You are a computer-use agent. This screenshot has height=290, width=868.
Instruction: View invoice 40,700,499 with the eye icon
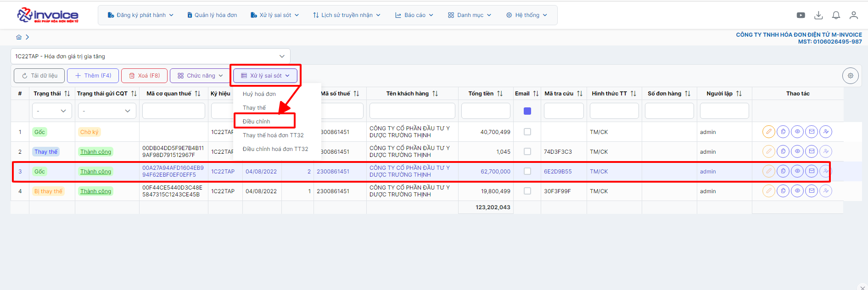[797, 132]
